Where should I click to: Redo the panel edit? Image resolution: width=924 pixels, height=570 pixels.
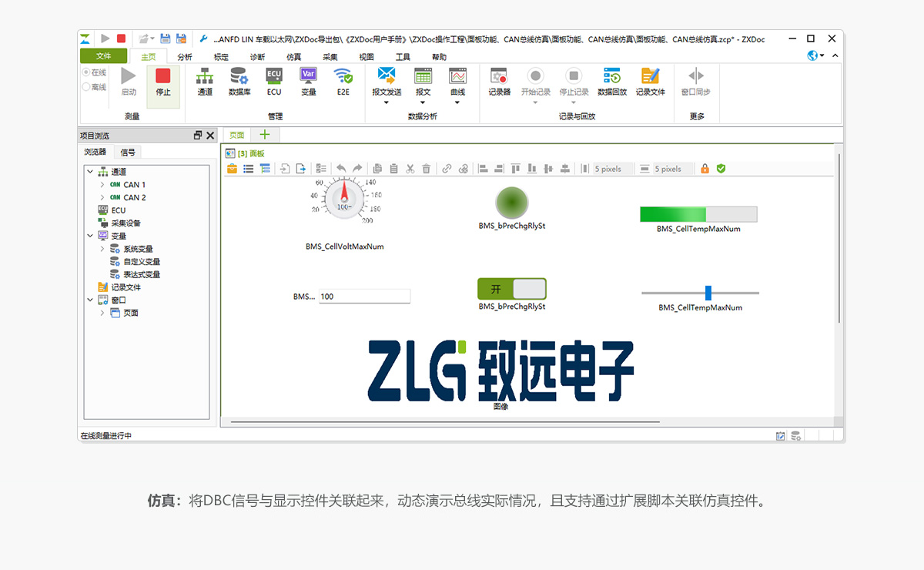click(x=357, y=169)
